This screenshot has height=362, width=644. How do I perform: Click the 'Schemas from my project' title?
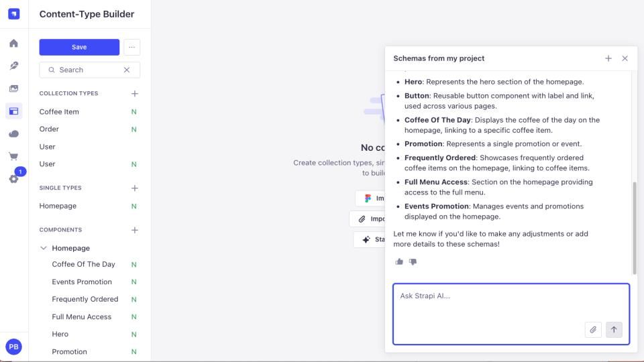(x=439, y=58)
